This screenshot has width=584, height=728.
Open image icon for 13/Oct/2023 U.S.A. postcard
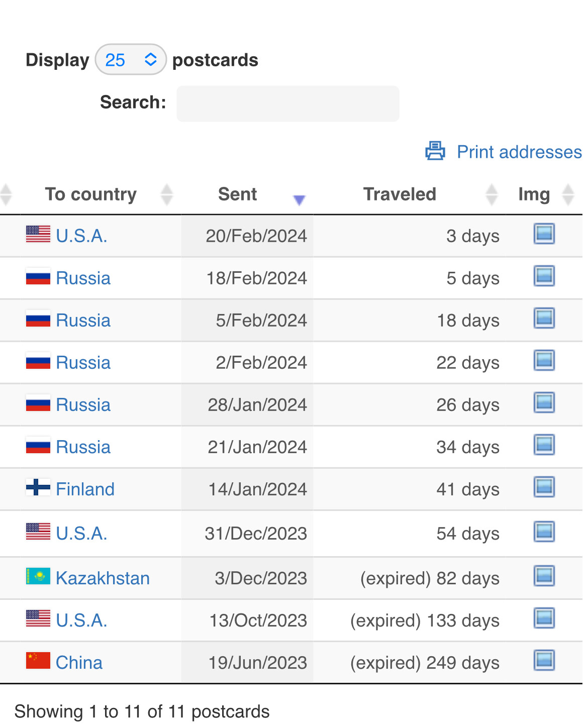click(544, 618)
